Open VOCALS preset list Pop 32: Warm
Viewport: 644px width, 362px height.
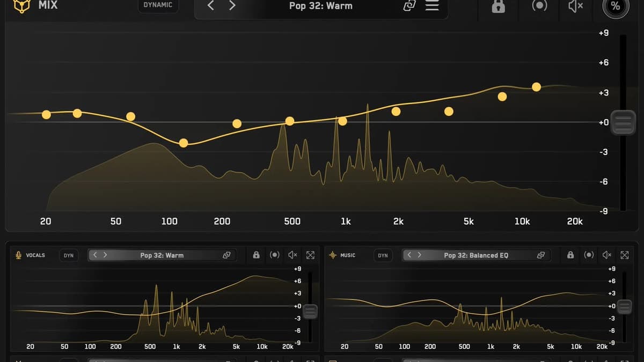162,255
